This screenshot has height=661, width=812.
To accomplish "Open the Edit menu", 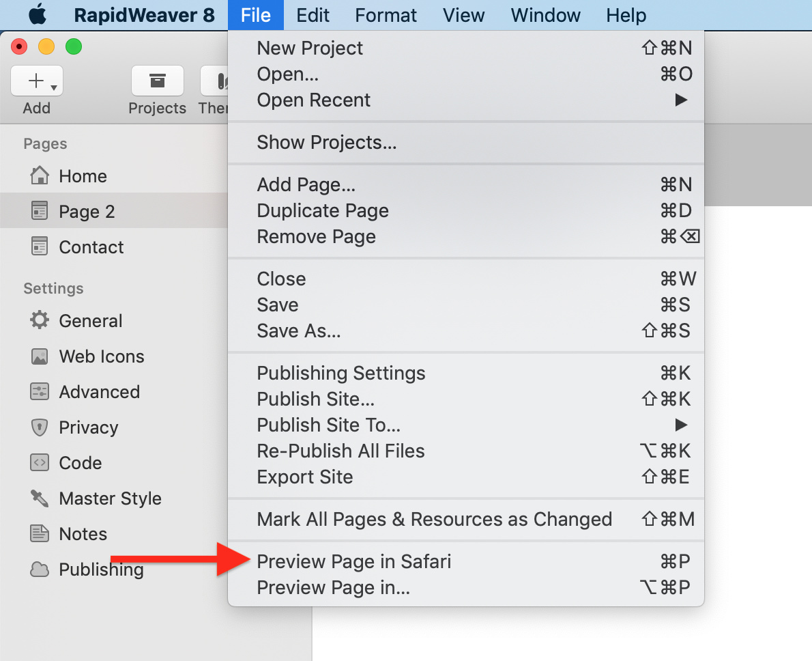I will click(313, 15).
